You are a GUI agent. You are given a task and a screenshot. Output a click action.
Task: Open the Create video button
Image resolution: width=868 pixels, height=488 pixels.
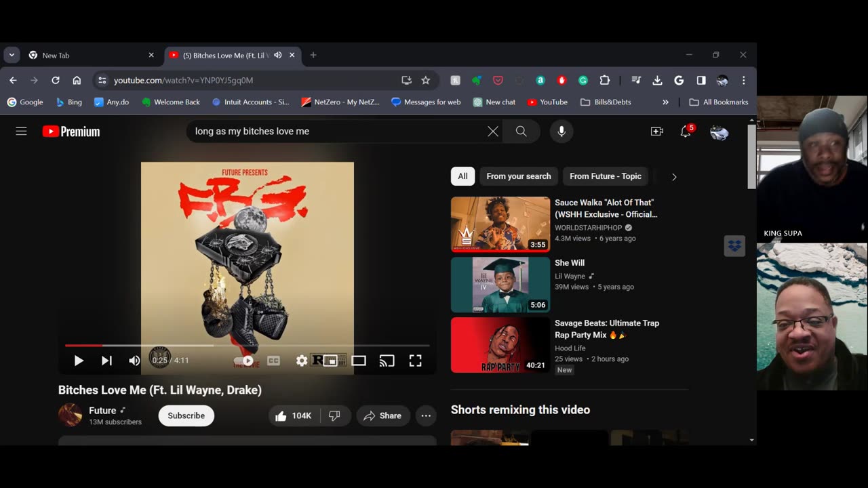(x=656, y=131)
